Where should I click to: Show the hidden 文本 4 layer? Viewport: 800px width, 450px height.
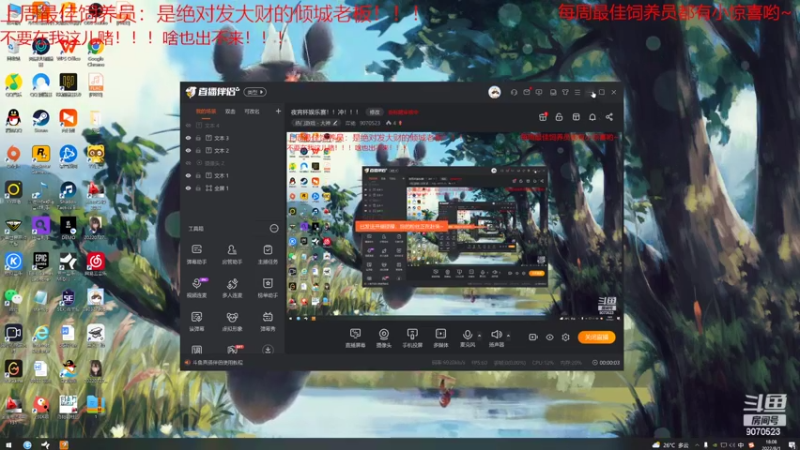point(188,126)
